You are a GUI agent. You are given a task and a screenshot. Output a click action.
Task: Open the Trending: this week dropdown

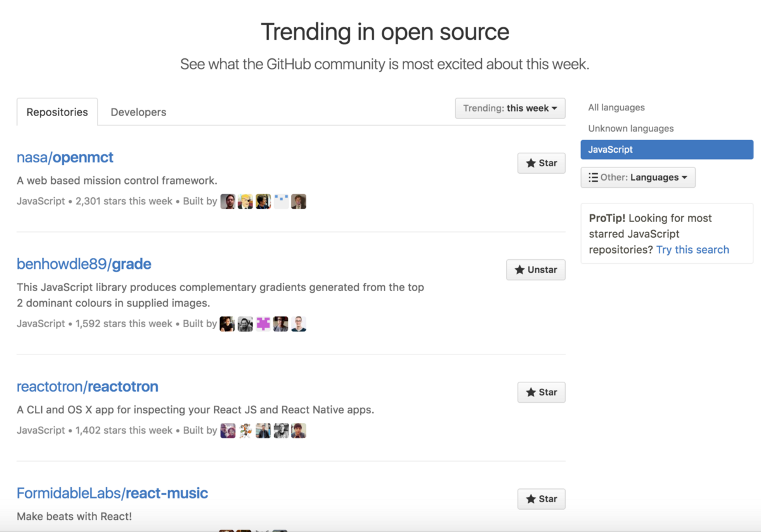click(510, 108)
